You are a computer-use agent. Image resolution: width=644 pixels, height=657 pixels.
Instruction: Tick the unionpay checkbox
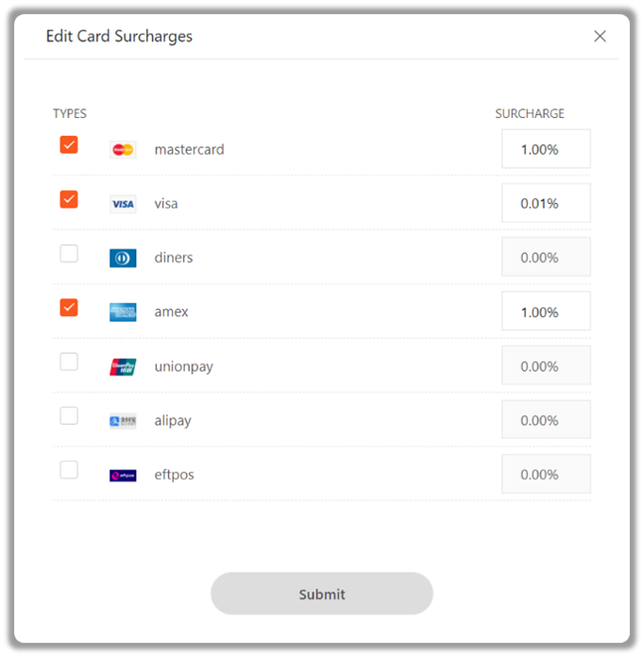click(x=69, y=362)
